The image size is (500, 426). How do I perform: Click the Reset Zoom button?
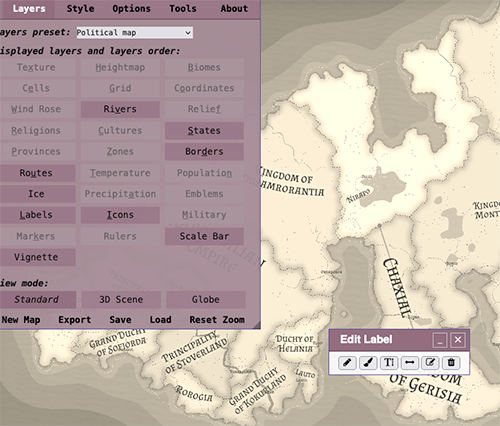(217, 320)
